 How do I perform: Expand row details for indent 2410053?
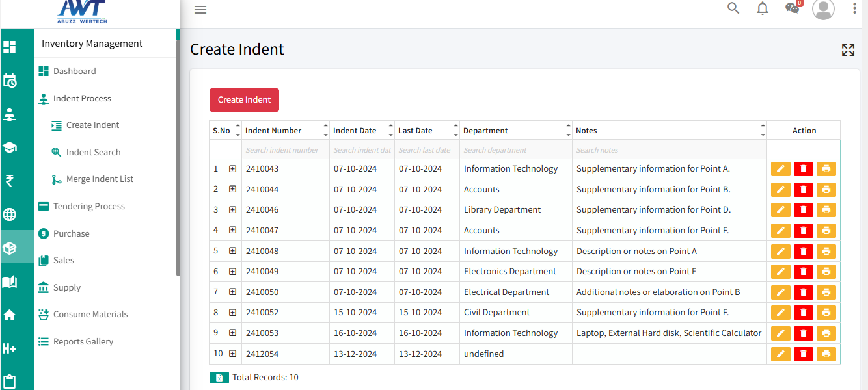pyautogui.click(x=232, y=333)
